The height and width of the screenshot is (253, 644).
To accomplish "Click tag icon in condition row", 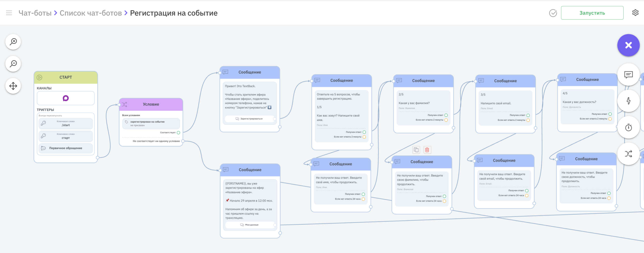I will (x=127, y=122).
